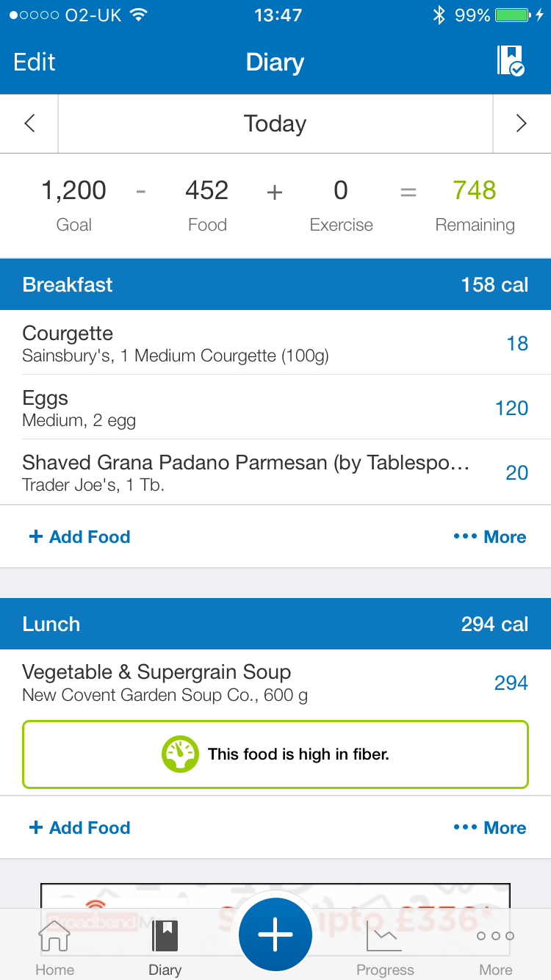Add Food to Lunch
Screen dimensions: 551x980
point(79,828)
